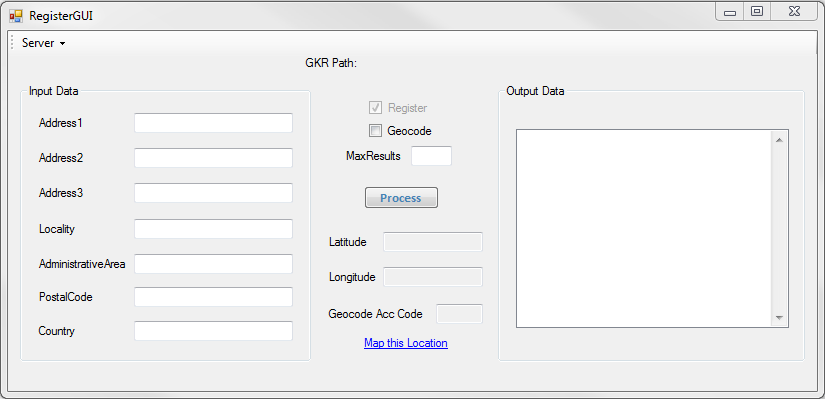
Task: Focus the Address2 input field
Action: pyautogui.click(x=213, y=158)
